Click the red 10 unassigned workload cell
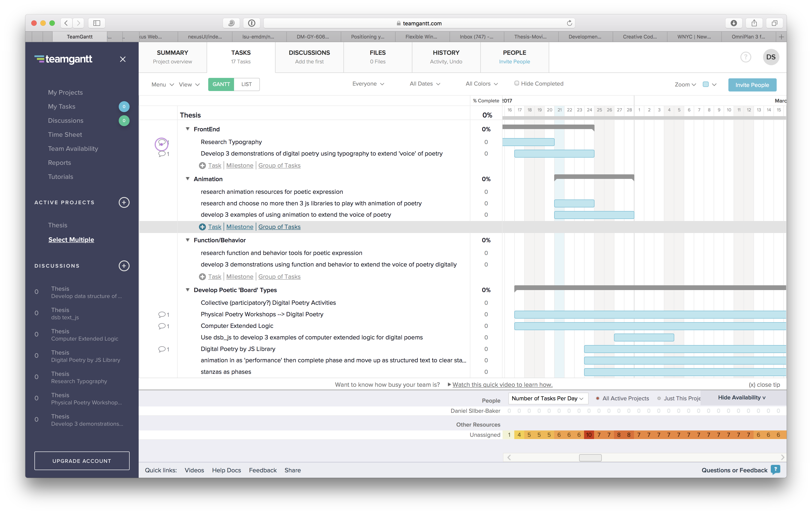 coord(589,435)
